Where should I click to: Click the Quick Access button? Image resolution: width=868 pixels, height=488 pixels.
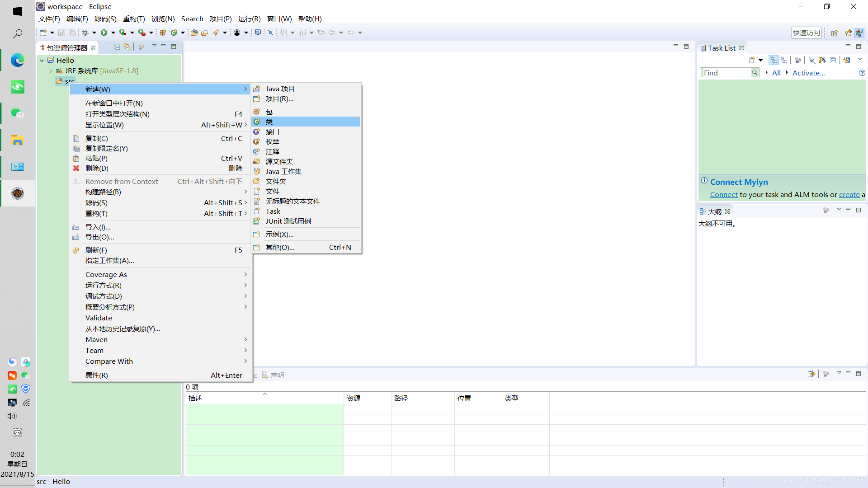pos(806,33)
